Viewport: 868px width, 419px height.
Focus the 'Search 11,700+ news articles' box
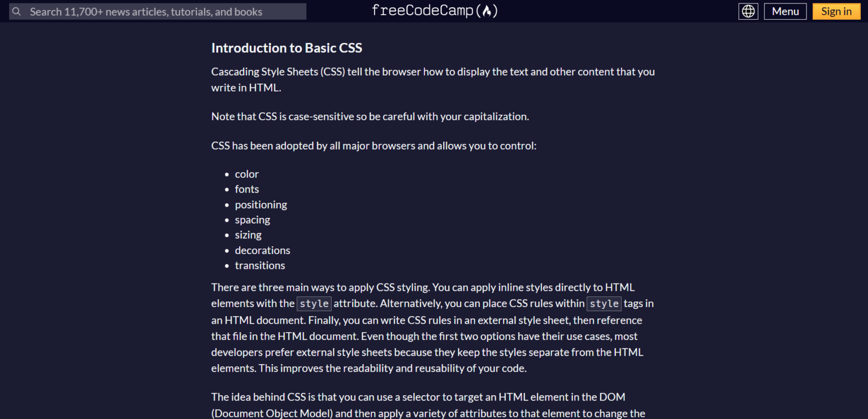click(x=158, y=11)
